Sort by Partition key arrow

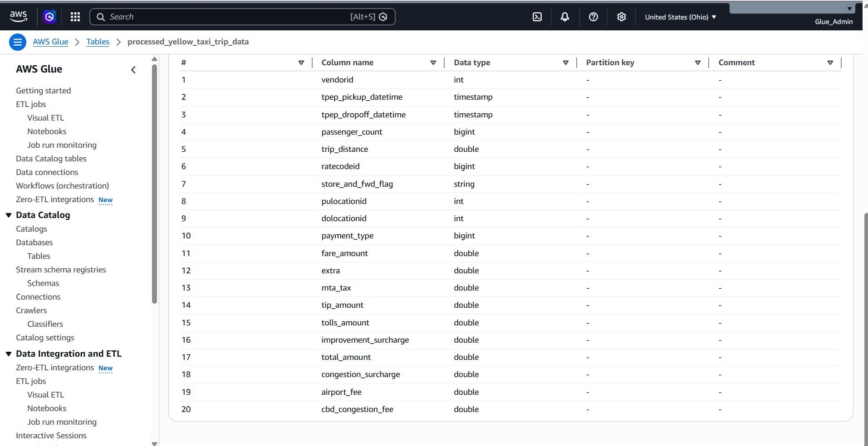click(x=698, y=63)
